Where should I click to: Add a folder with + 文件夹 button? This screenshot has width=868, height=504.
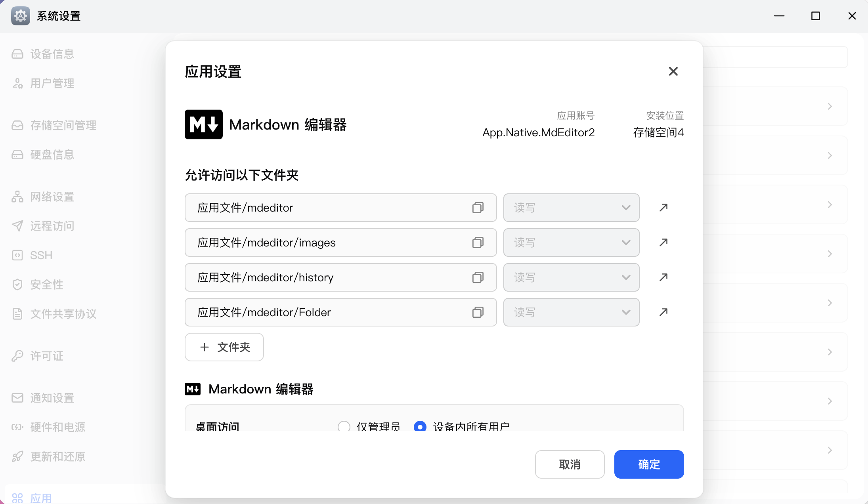point(224,347)
